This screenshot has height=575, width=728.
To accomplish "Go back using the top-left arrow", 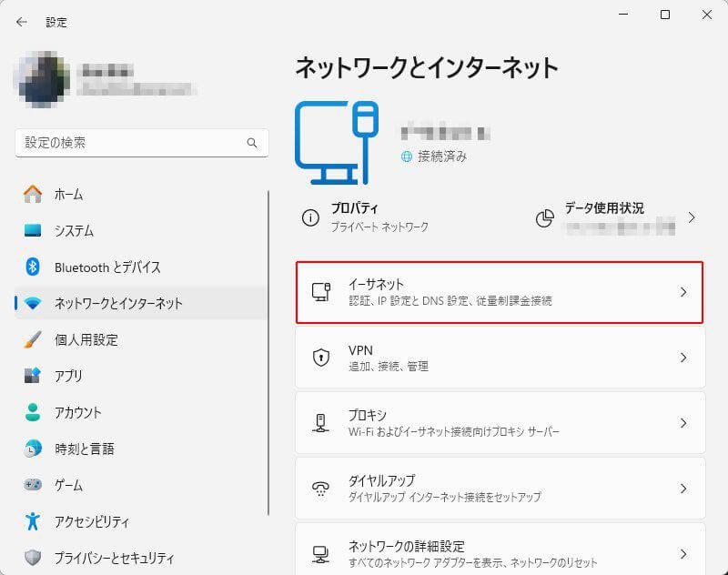I will tap(22, 22).
